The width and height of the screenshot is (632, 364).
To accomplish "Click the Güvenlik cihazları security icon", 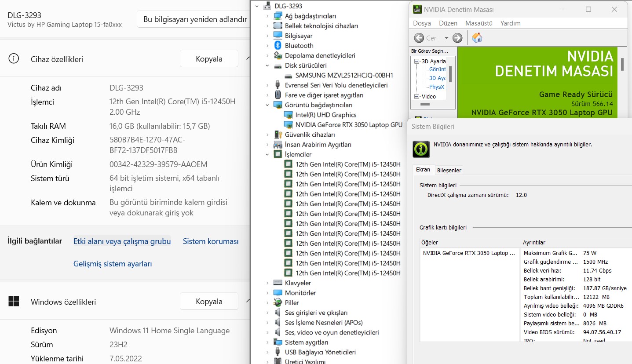I will pyautogui.click(x=278, y=135).
